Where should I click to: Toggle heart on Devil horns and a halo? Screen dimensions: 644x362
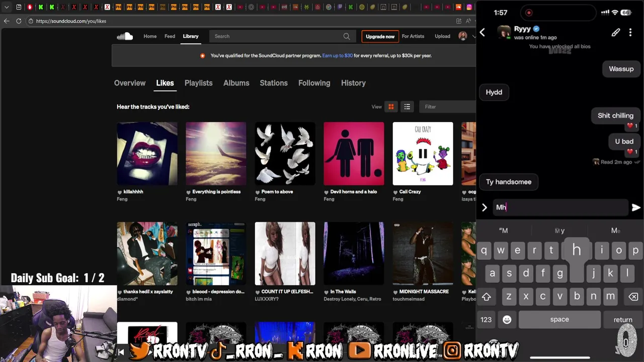tap(327, 192)
